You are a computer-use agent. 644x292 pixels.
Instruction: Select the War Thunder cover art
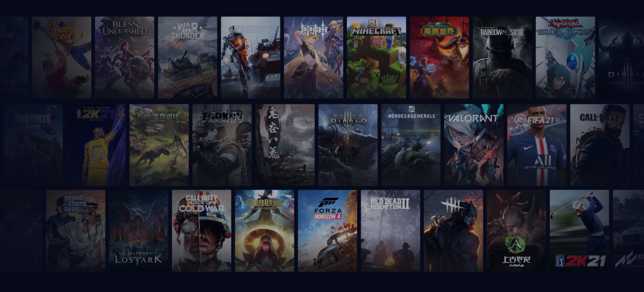coord(187,57)
